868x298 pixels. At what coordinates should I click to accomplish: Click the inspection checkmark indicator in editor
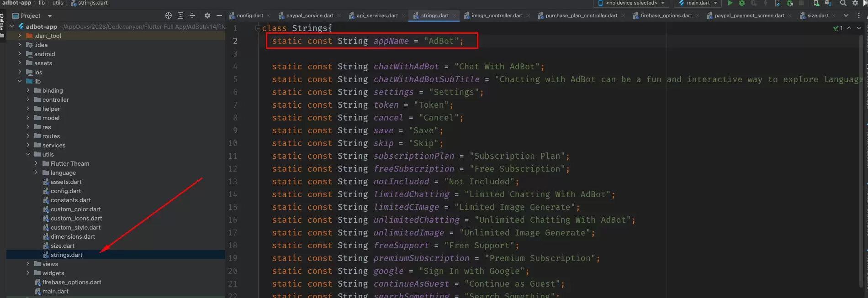coord(838,28)
